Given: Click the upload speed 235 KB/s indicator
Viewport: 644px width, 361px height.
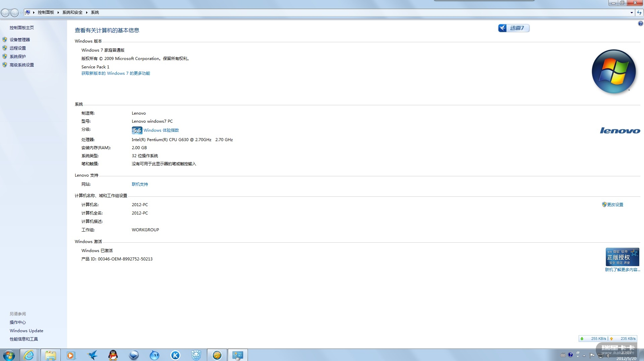Looking at the screenshot, I should [623, 339].
